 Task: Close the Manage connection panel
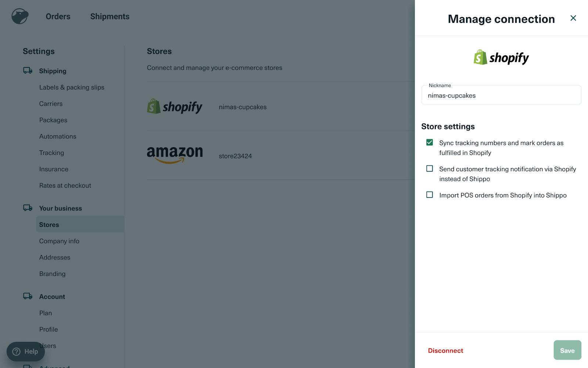point(573,18)
